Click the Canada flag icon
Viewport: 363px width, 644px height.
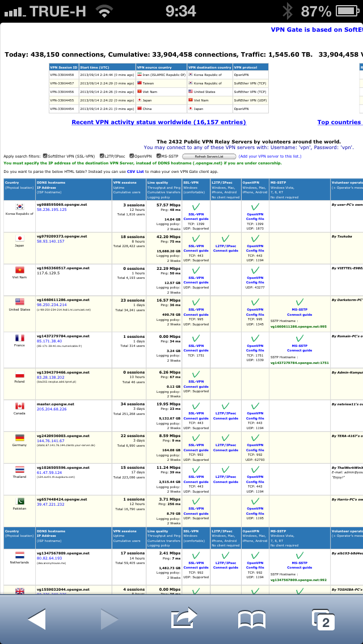point(19,406)
